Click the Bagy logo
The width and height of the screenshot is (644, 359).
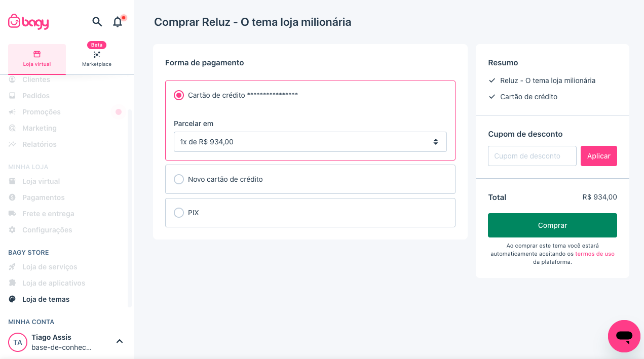pyautogui.click(x=28, y=22)
